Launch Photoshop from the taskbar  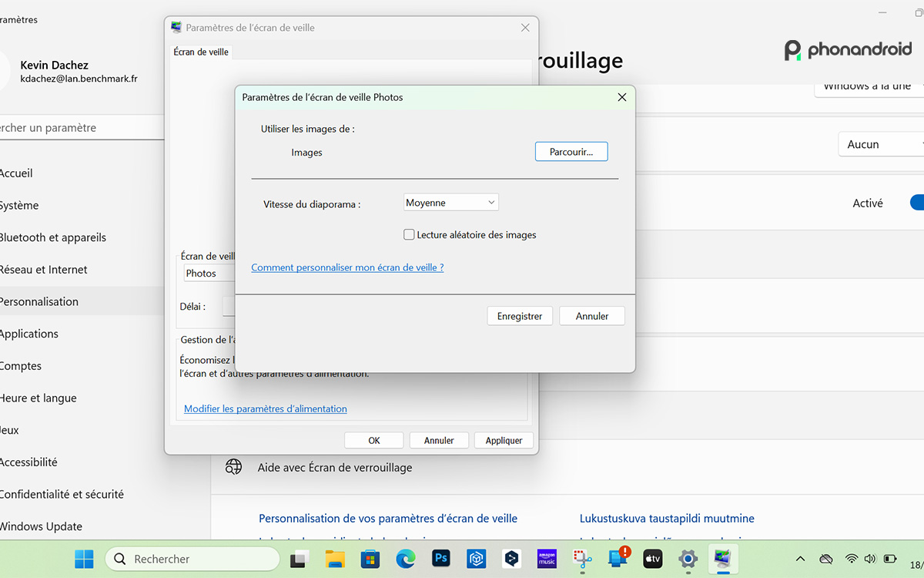tap(440, 559)
